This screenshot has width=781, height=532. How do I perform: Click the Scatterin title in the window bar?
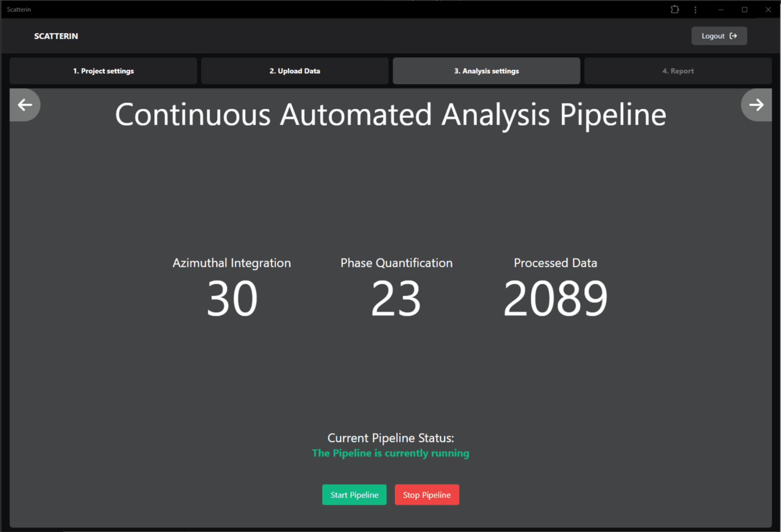coord(19,9)
